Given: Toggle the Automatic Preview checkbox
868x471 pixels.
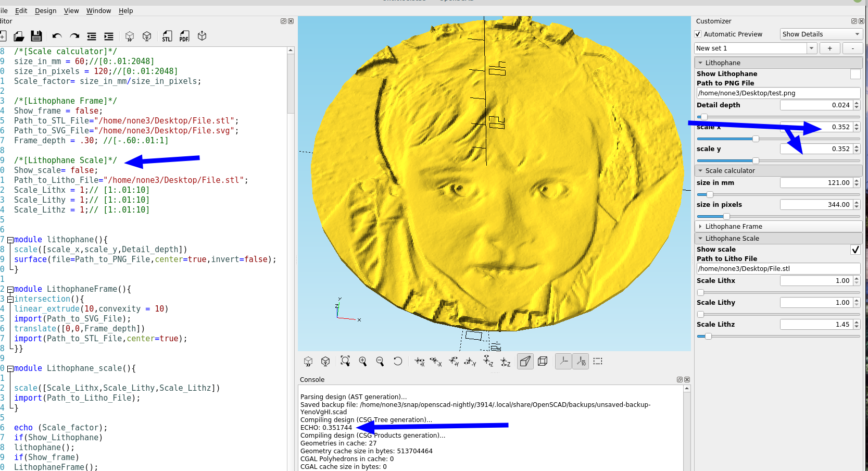Looking at the screenshot, I should click(698, 34).
